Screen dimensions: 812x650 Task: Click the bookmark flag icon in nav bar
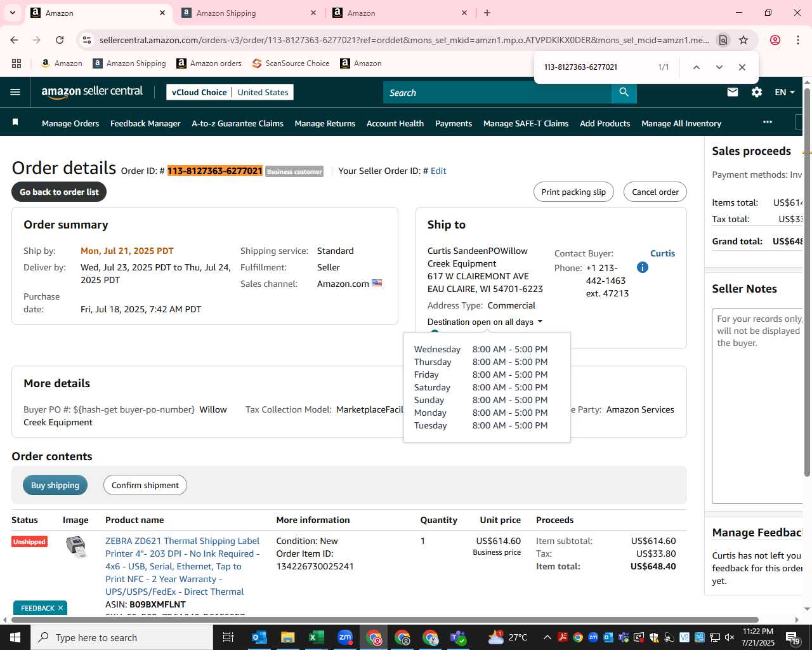[15, 122]
